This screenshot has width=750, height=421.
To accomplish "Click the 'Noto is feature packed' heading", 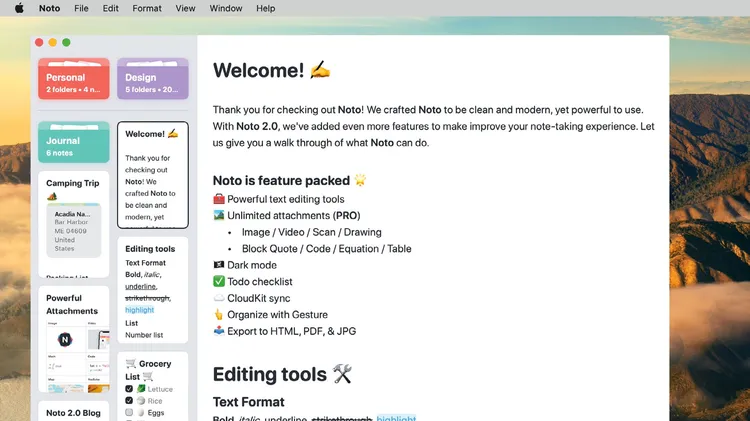I will [x=281, y=180].
